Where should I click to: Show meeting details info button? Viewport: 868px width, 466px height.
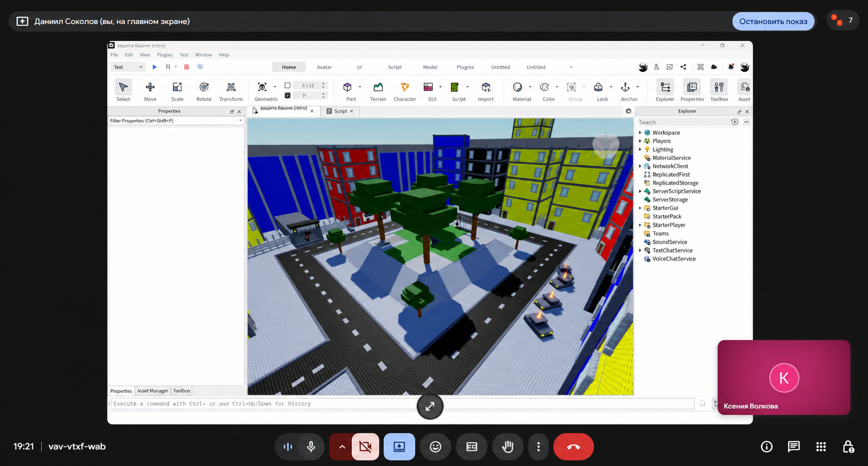767,447
